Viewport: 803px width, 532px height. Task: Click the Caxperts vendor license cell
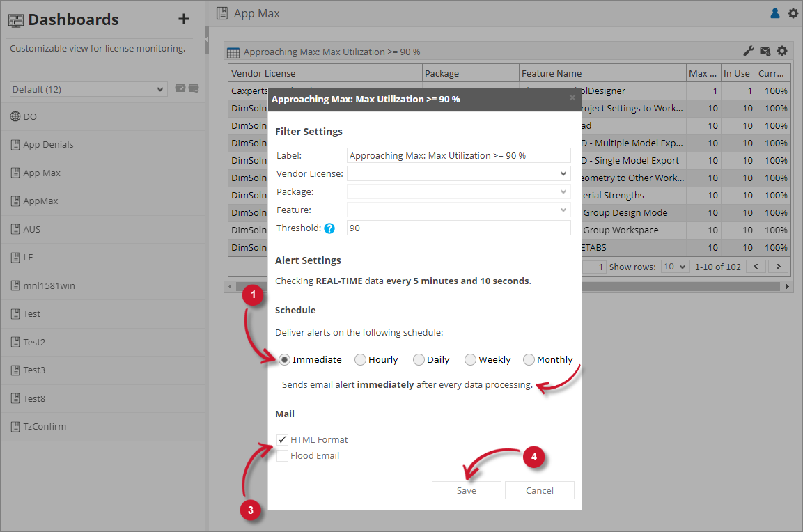(249, 91)
